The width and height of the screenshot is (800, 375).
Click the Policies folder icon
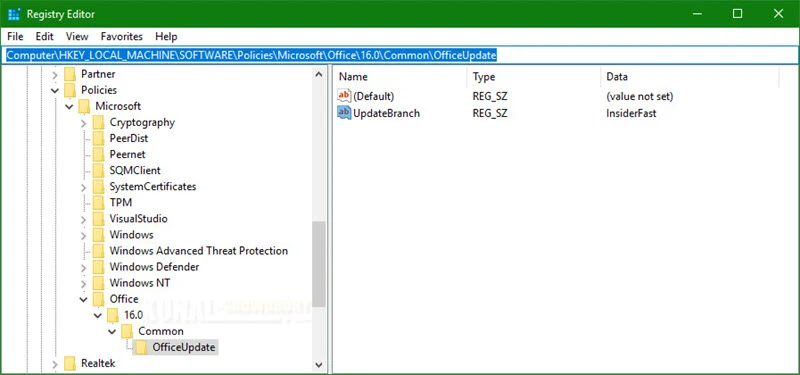70,90
